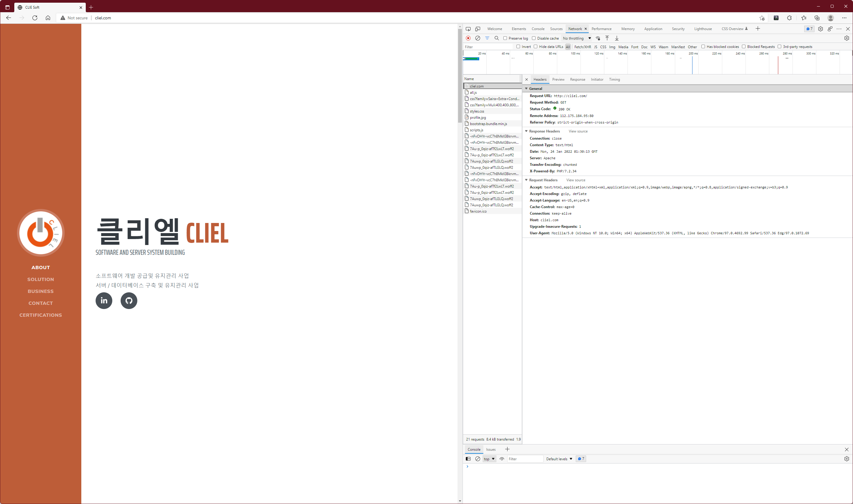The image size is (853, 504).
Task: Navigate to CERTIFICATIONS in the sidebar
Action: click(41, 315)
